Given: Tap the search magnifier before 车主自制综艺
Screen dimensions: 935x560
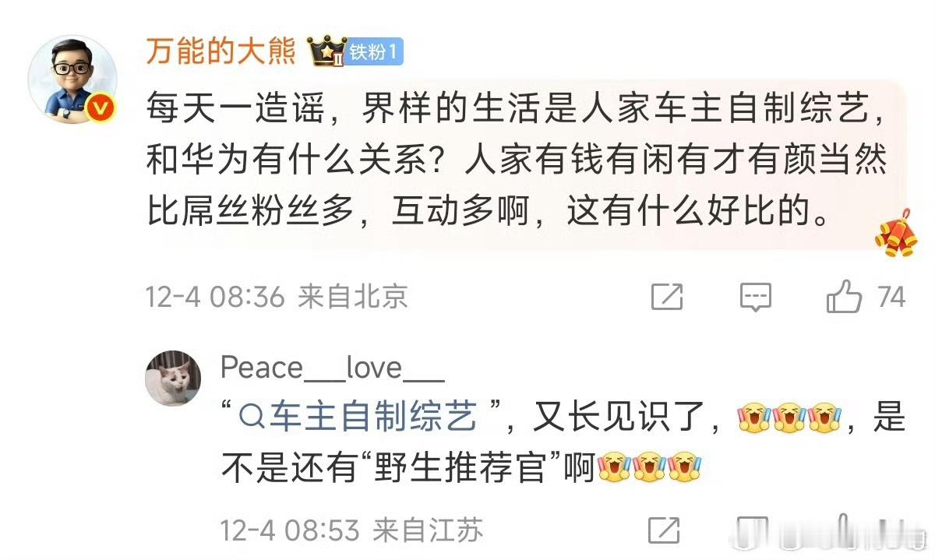Looking at the screenshot, I should click(252, 419).
